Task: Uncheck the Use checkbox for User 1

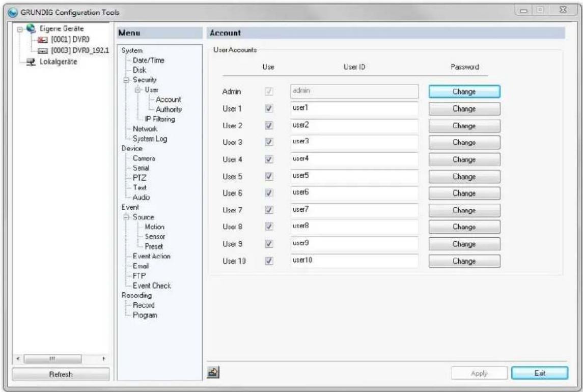Action: pos(269,108)
